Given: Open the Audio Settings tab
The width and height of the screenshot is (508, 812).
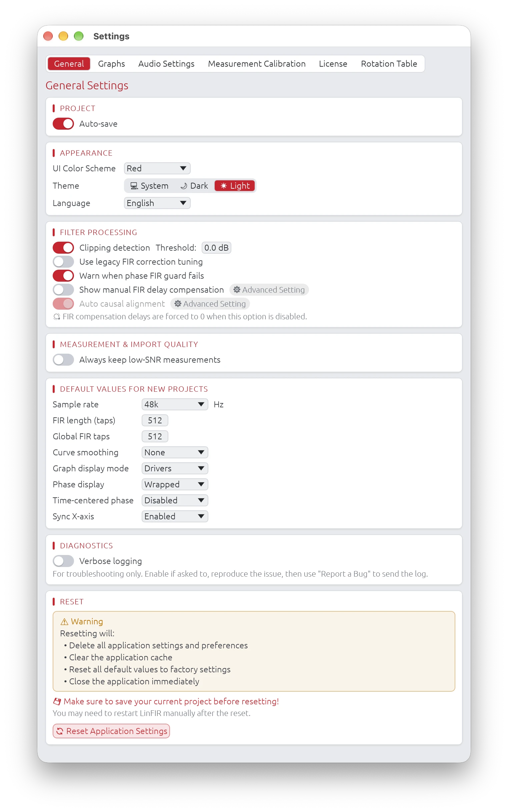Looking at the screenshot, I should pos(166,63).
